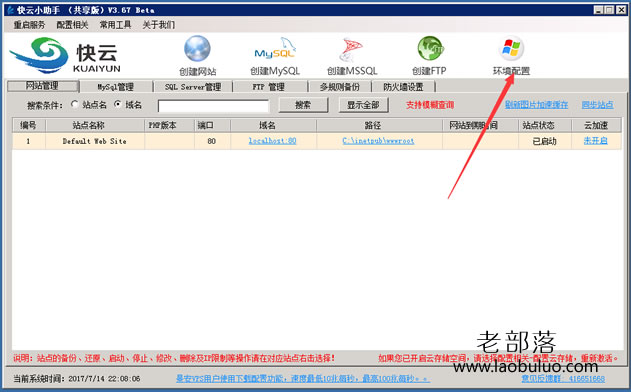Click the 同步站点 link
This screenshot has height=392, width=631.
pyautogui.click(x=598, y=105)
